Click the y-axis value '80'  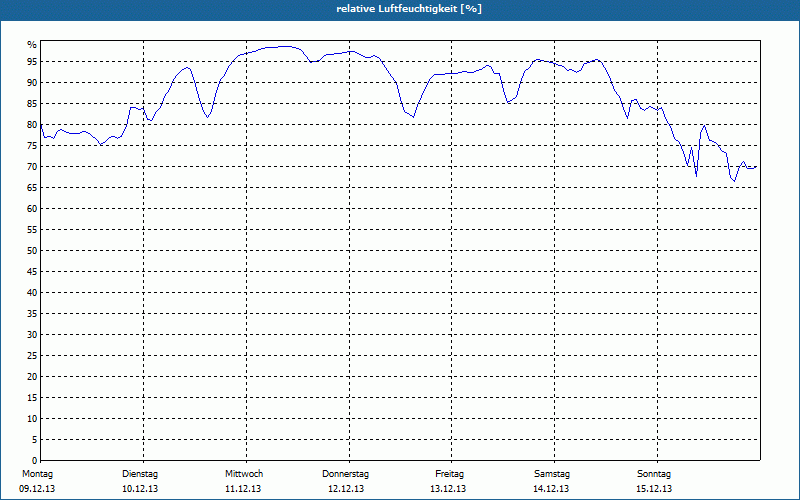pos(32,124)
